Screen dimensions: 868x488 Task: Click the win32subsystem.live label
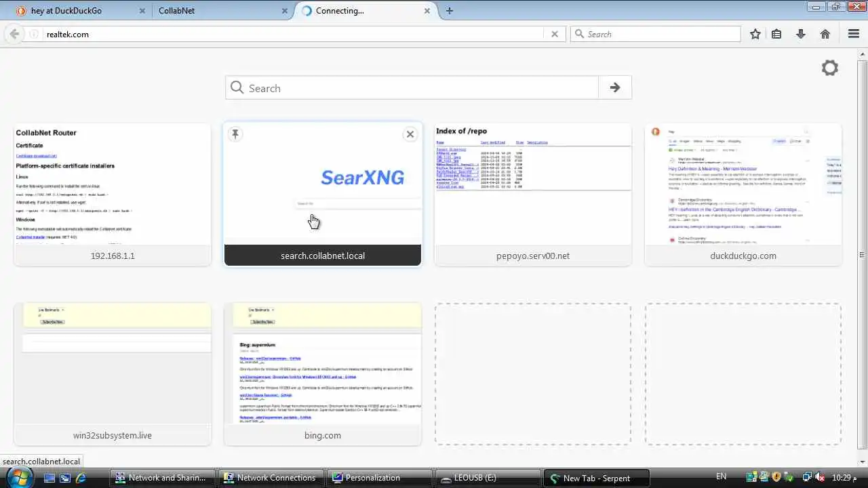click(x=113, y=435)
